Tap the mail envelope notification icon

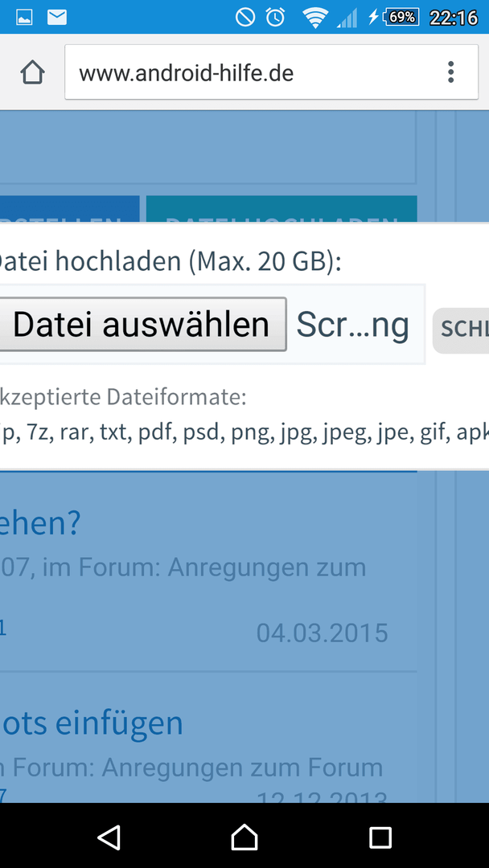coord(57,17)
